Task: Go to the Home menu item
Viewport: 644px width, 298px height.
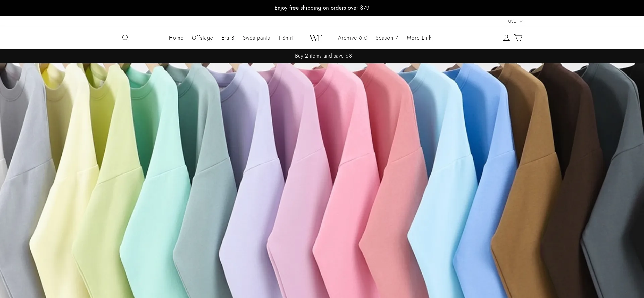Action: click(x=176, y=38)
